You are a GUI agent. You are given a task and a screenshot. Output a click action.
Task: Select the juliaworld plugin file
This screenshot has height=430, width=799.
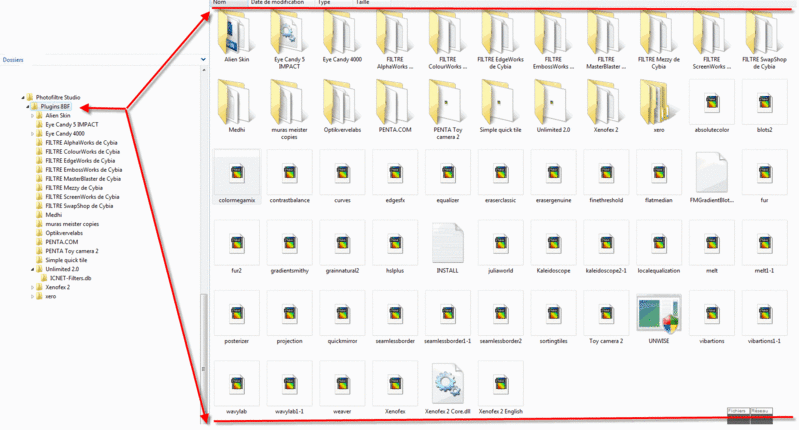(x=500, y=243)
